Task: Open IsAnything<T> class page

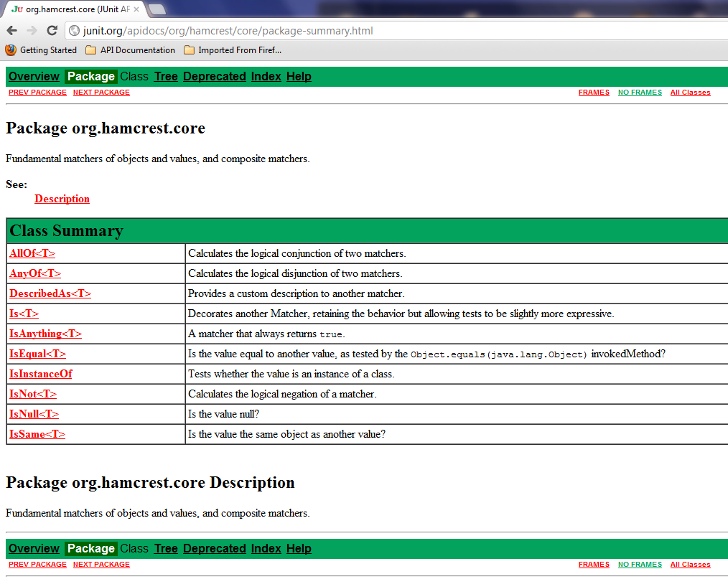Action: pyautogui.click(x=45, y=334)
